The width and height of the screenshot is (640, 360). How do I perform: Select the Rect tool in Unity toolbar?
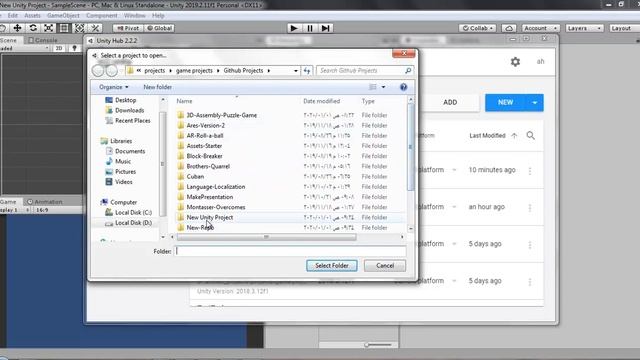tap(64, 28)
